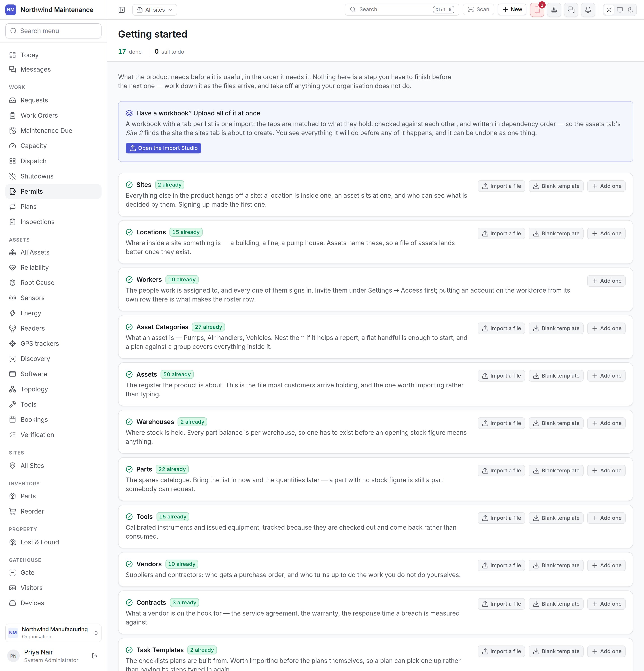Open Sensors icon in sidebar
Image resolution: width=644 pixels, height=671 pixels.
tap(13, 298)
